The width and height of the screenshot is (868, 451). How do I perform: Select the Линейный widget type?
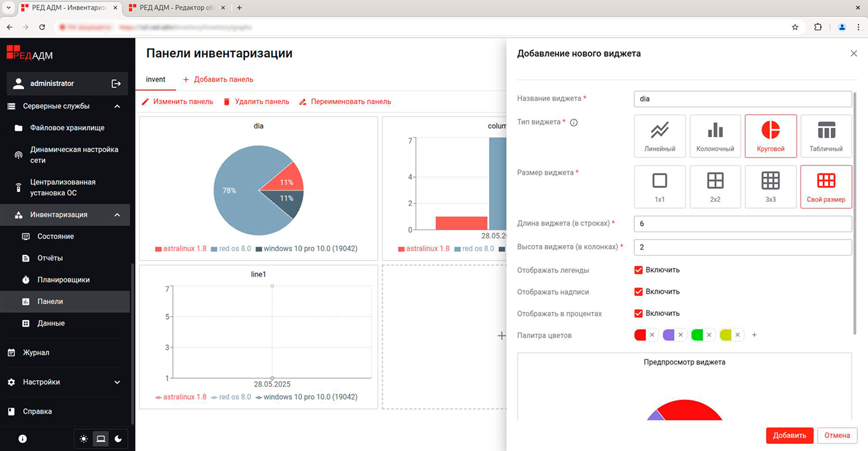[x=660, y=136]
